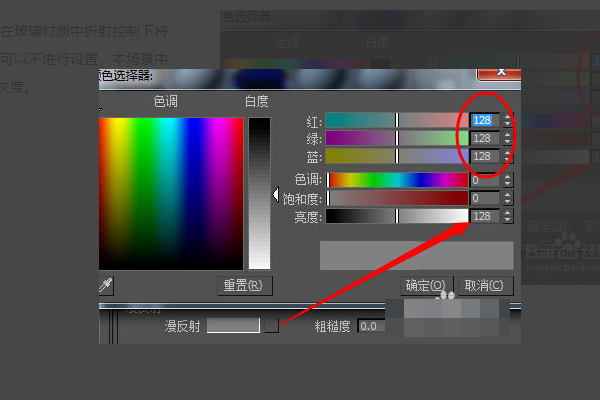Image resolution: width=600 pixels, height=400 pixels.
Task: Click the blue value spinner arrows
Action: pyautogui.click(x=507, y=156)
